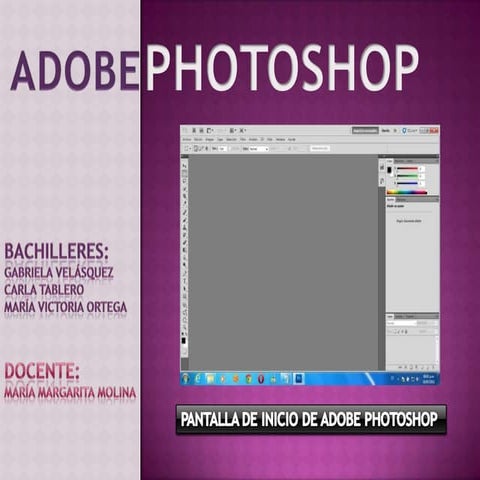Open the layer blend mode dropdown
The image size is (480, 480).
pos(402,323)
